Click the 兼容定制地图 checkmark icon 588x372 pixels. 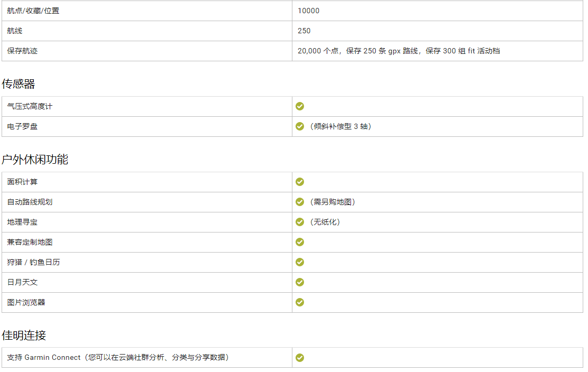click(x=300, y=242)
